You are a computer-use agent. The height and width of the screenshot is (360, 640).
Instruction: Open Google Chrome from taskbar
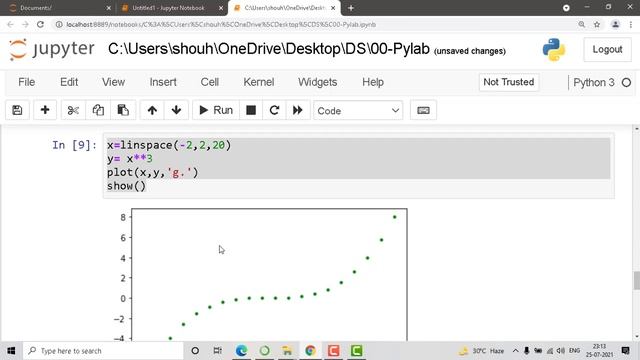310,351
